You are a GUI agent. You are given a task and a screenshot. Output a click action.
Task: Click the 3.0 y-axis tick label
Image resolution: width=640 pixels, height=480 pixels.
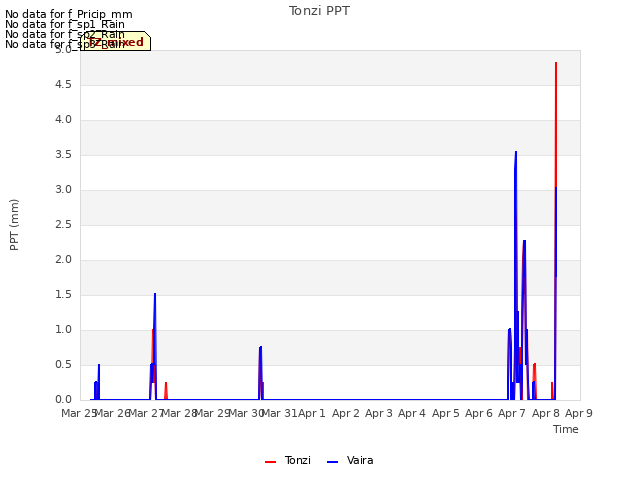tap(63, 189)
